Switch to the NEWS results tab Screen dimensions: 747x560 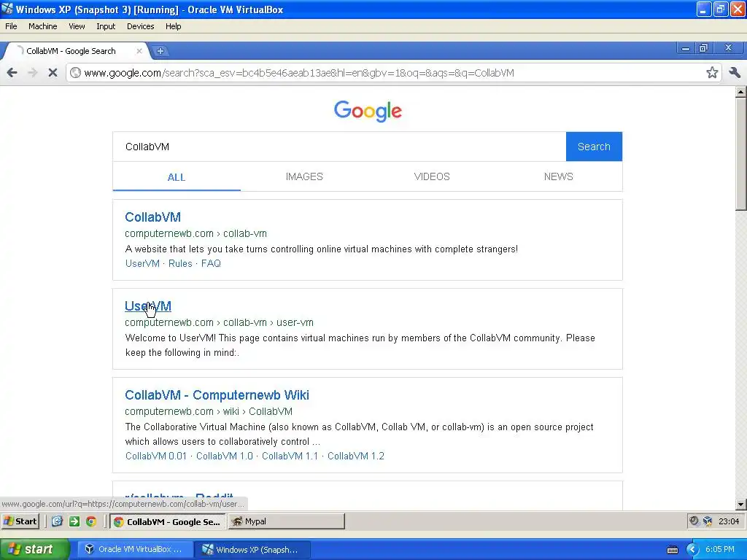(558, 176)
